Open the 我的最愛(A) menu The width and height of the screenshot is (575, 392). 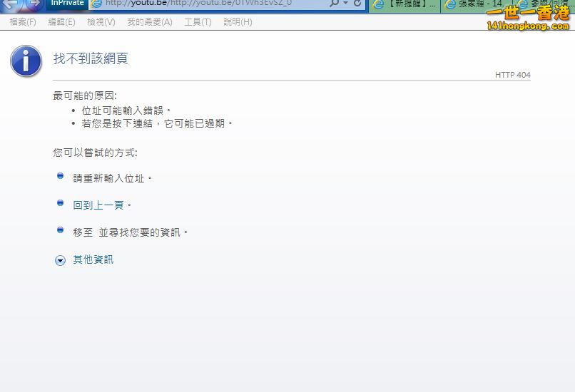pos(150,22)
